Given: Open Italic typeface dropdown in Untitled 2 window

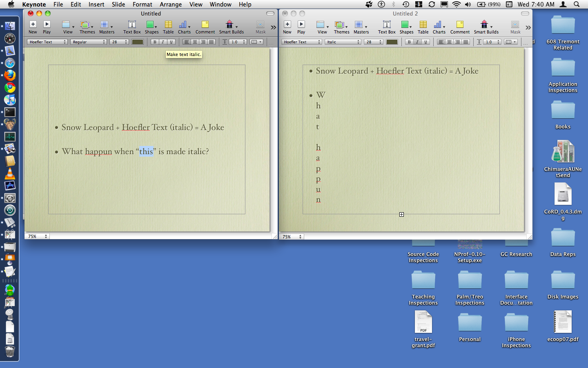Looking at the screenshot, I should [x=343, y=42].
